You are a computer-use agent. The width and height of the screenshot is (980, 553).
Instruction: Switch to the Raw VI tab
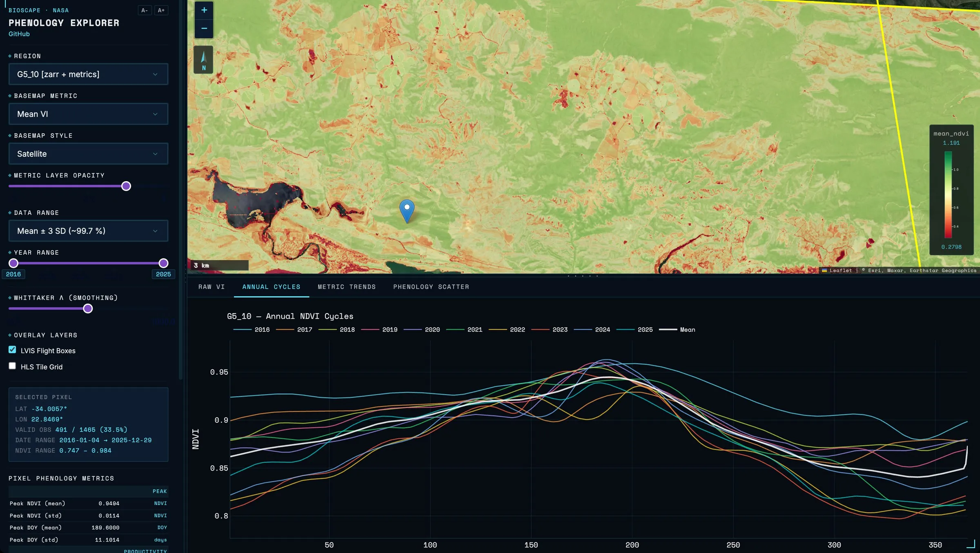tap(212, 287)
